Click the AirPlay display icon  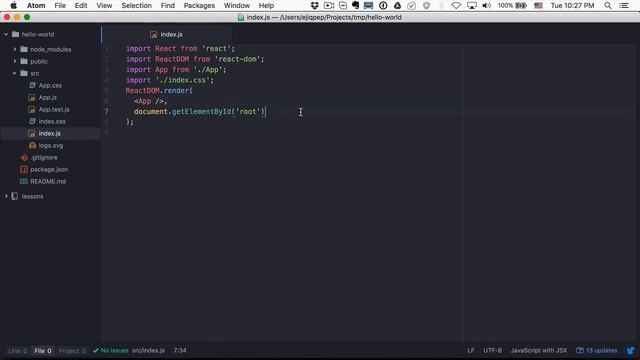[472, 5]
